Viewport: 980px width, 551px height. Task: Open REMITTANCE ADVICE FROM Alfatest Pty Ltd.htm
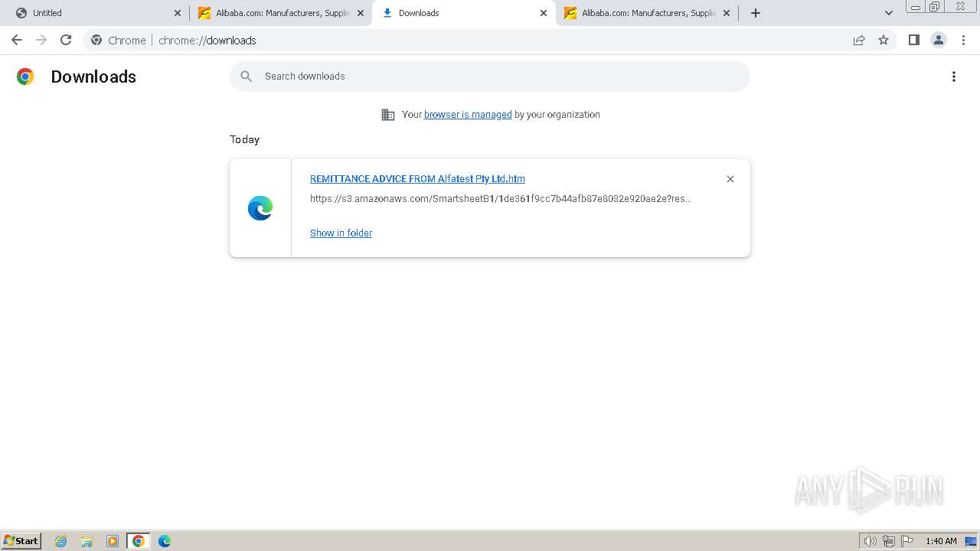tap(417, 178)
